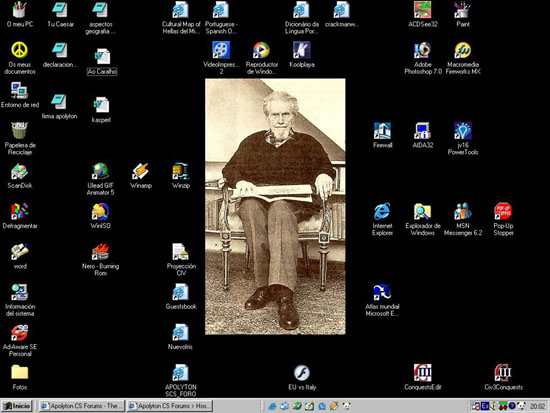The width and height of the screenshot is (550, 413).
Task: Click the panda icon in quick launch
Action: point(346,406)
